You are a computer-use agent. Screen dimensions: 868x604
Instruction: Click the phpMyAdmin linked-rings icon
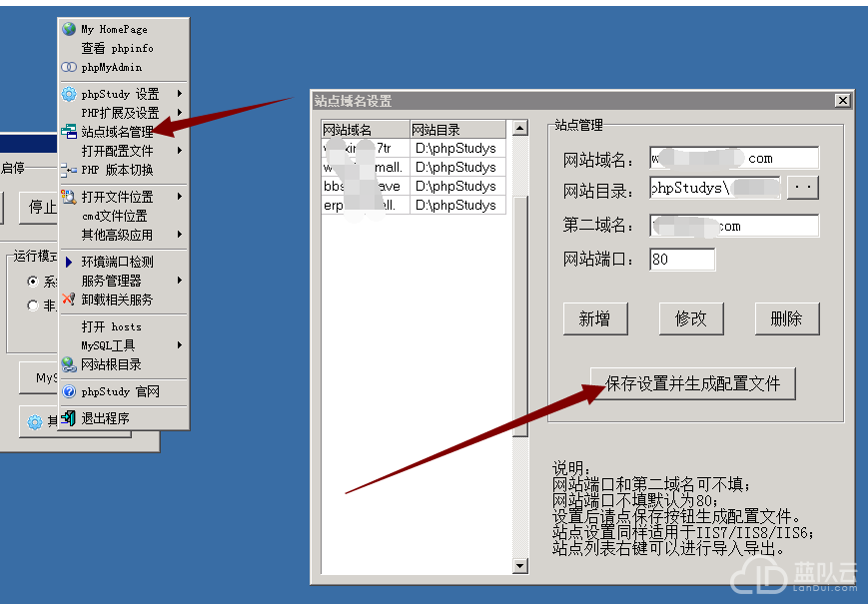pos(69,67)
